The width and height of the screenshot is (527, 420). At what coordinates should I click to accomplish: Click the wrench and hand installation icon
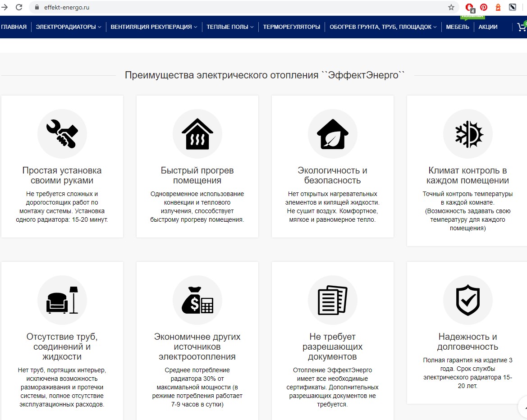pyautogui.click(x=62, y=134)
